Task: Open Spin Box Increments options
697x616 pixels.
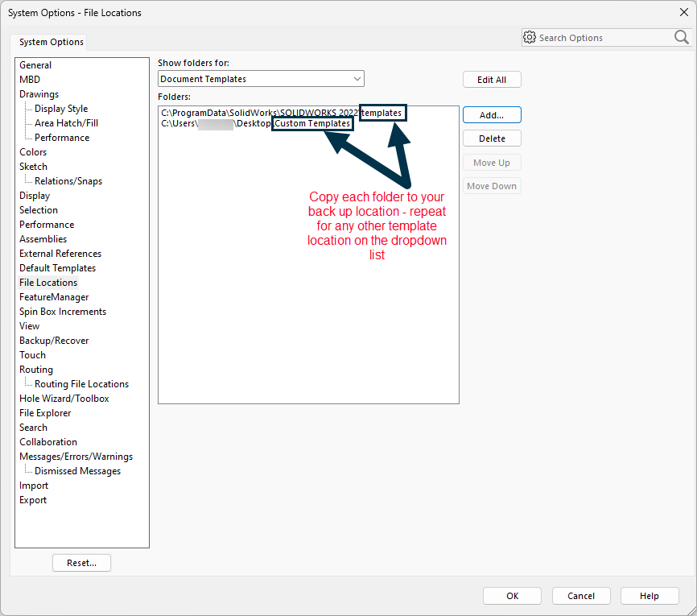Action: point(63,312)
